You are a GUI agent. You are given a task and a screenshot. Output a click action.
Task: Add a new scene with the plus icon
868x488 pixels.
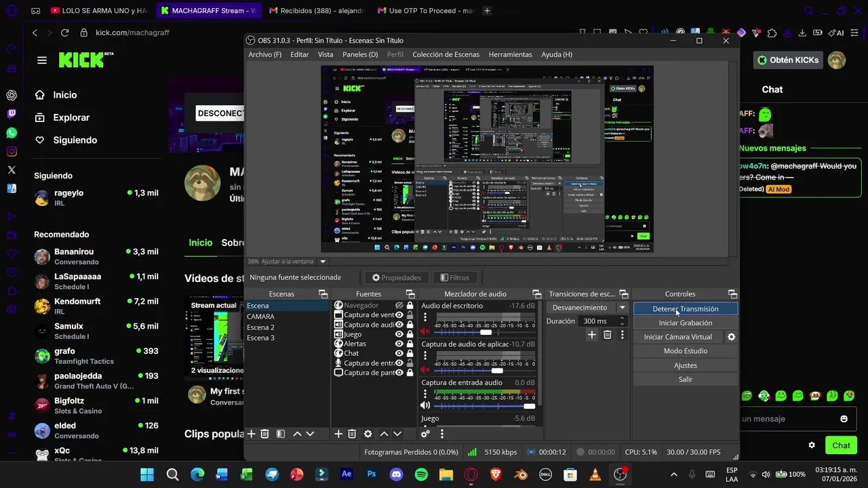[x=251, y=434]
